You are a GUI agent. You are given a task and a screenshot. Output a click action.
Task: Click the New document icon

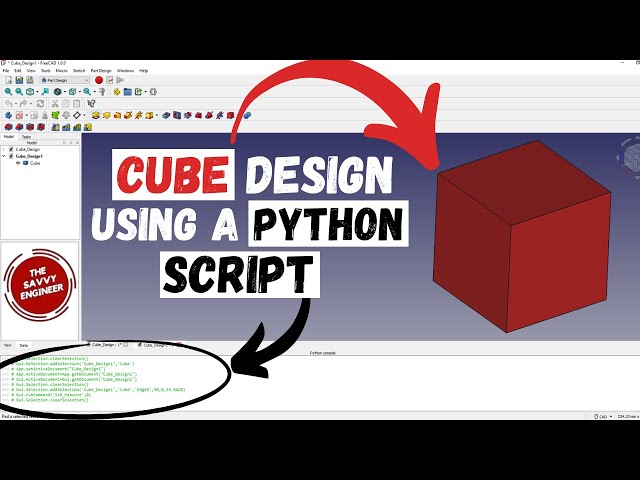click(x=7, y=80)
